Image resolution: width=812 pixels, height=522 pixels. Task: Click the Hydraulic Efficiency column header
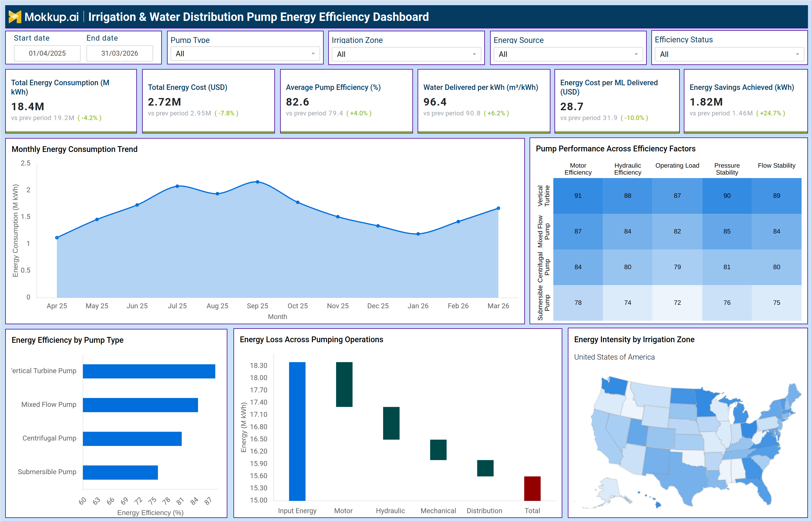click(628, 169)
